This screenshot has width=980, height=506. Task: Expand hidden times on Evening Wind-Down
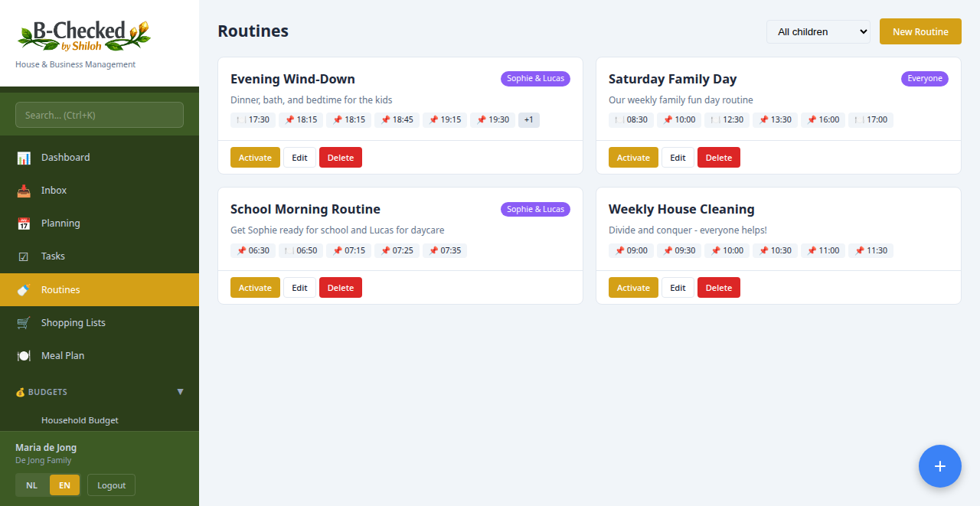coord(528,119)
